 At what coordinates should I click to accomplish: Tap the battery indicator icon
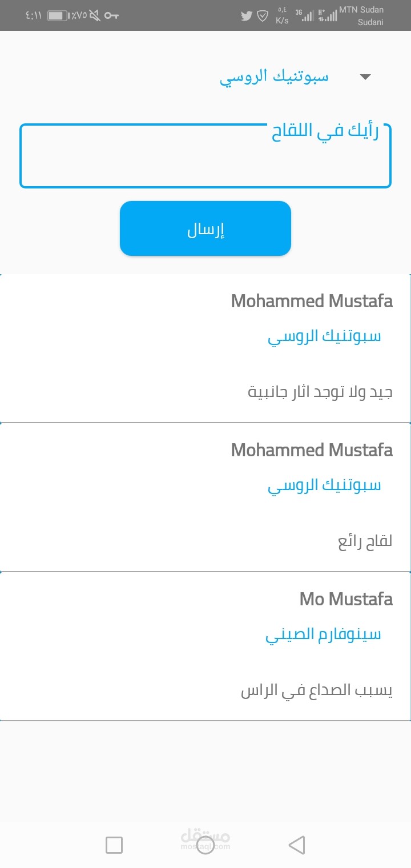tap(58, 15)
